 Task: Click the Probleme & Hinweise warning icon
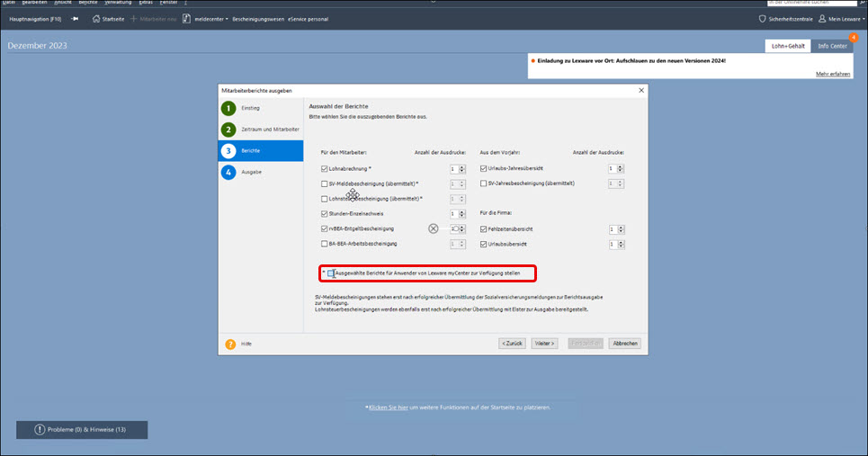click(x=40, y=430)
